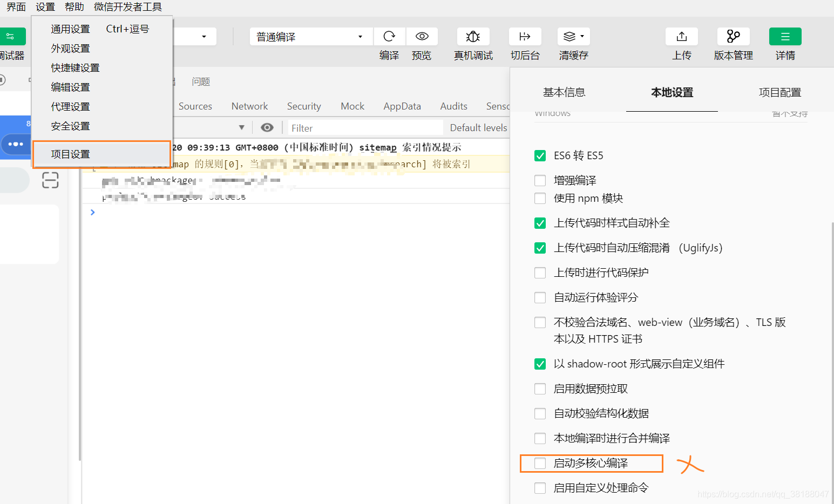The width and height of the screenshot is (834, 504).
Task: Open the Default levels dropdown
Action: pos(478,128)
